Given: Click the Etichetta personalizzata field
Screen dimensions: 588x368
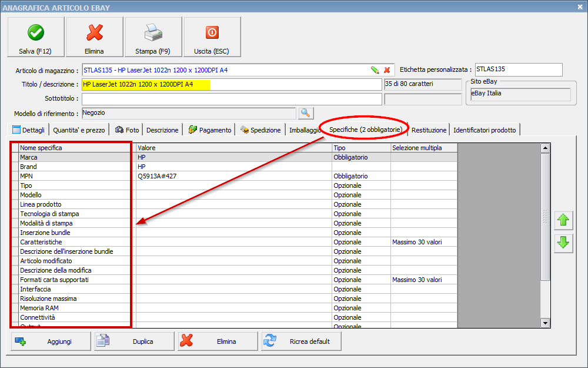Looking at the screenshot, I should [x=519, y=69].
